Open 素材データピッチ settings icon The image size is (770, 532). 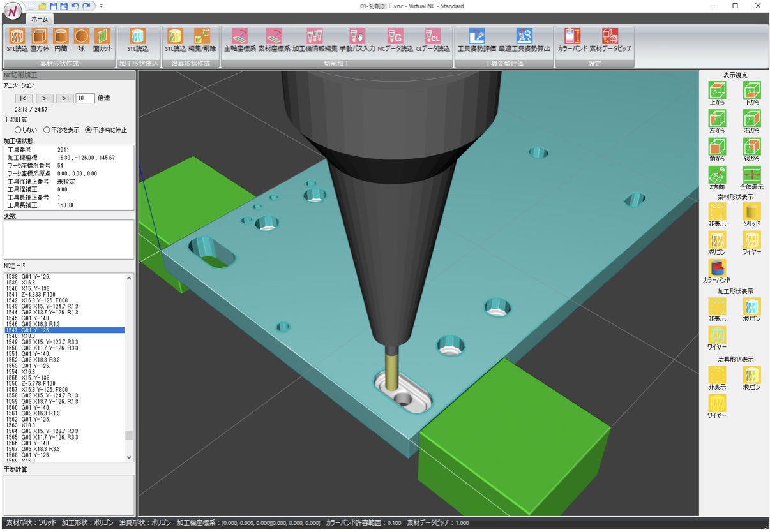[609, 37]
